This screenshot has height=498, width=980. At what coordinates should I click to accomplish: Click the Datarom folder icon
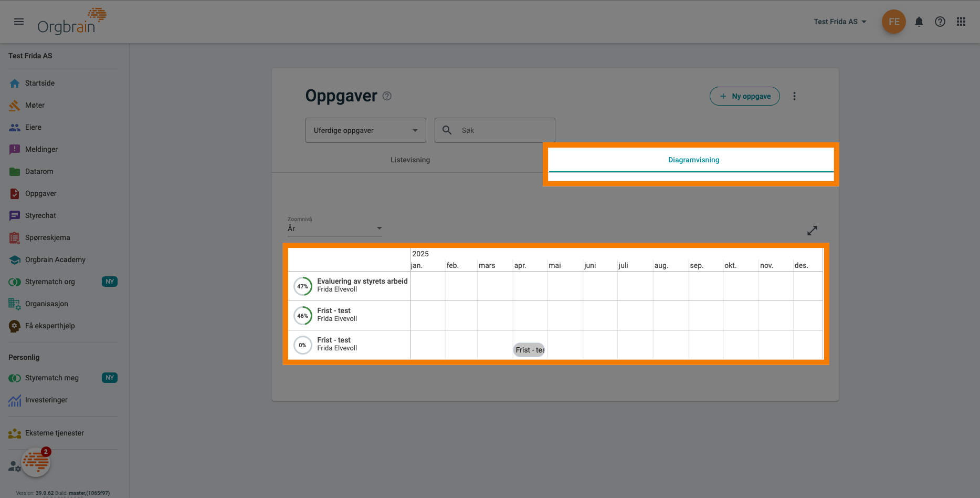[15, 171]
